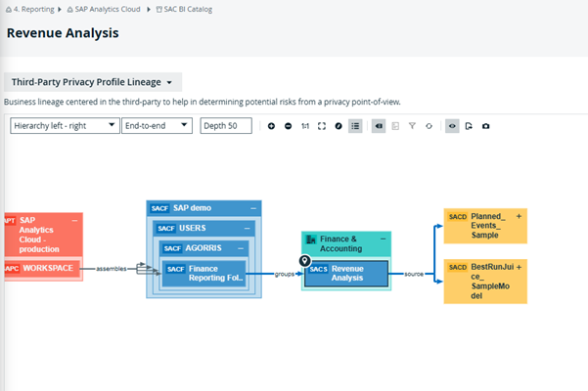Collapse the AGORRIS folder node
The width and height of the screenshot is (588, 391).
coord(241,248)
